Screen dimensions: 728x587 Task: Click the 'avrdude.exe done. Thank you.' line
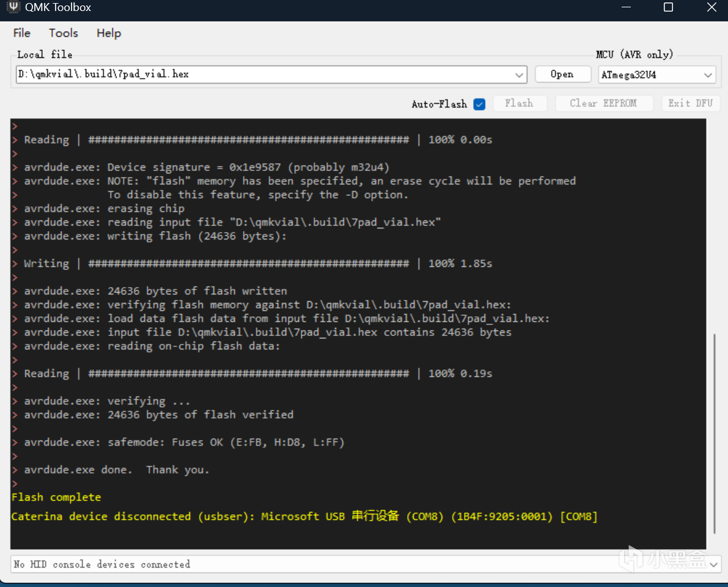click(x=117, y=470)
